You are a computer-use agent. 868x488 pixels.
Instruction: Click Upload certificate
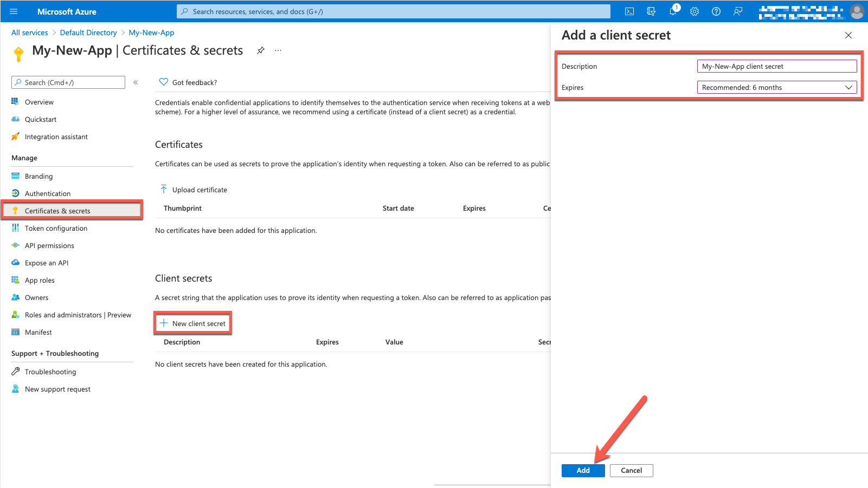pyautogui.click(x=194, y=190)
